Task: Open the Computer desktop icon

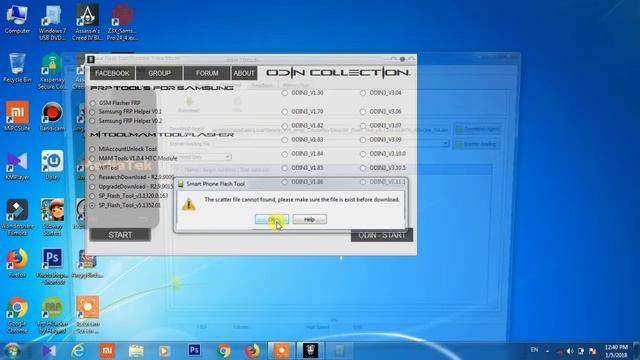Action: click(x=17, y=20)
